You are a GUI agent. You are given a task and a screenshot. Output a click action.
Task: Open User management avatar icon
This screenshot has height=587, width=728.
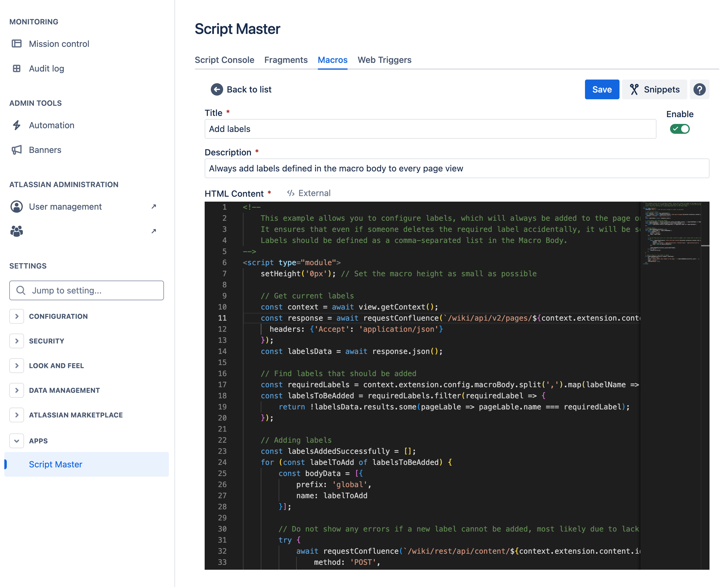click(x=17, y=207)
